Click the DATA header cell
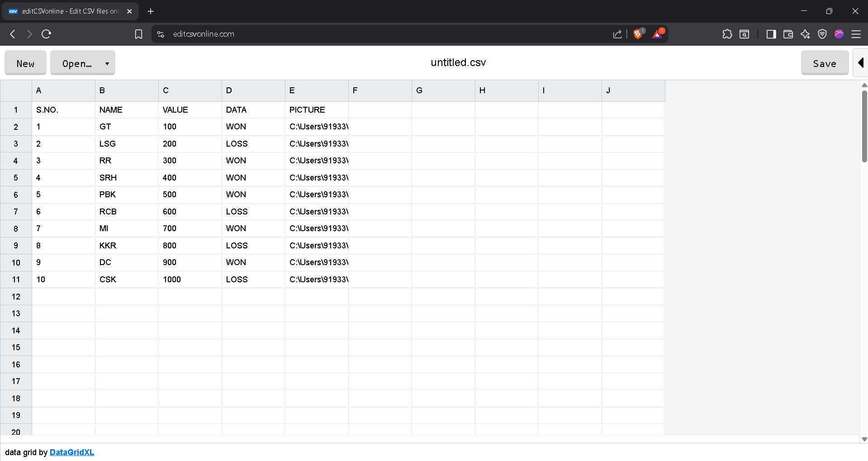This screenshot has height=461, width=868. tap(253, 110)
